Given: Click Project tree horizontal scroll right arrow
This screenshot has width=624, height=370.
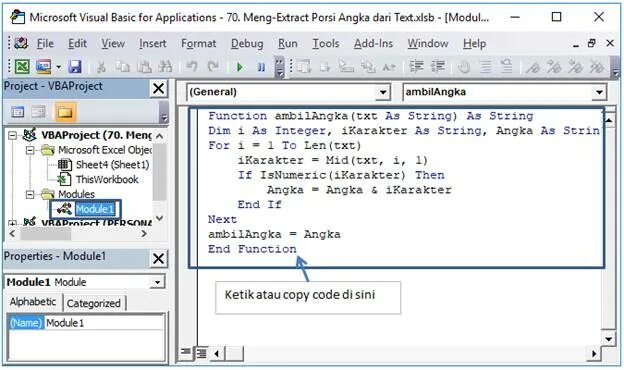Looking at the screenshot, I should 144,234.
